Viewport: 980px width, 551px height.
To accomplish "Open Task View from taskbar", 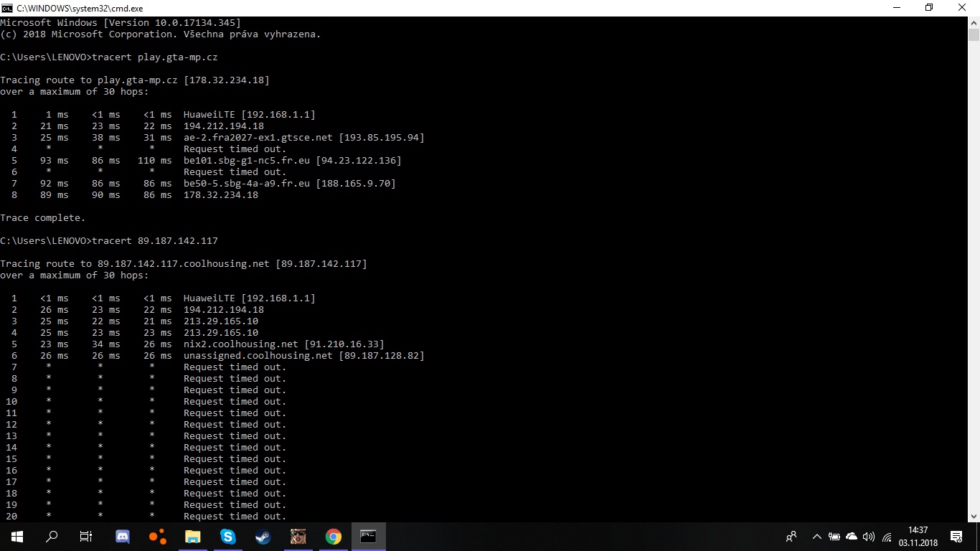I will (86, 537).
